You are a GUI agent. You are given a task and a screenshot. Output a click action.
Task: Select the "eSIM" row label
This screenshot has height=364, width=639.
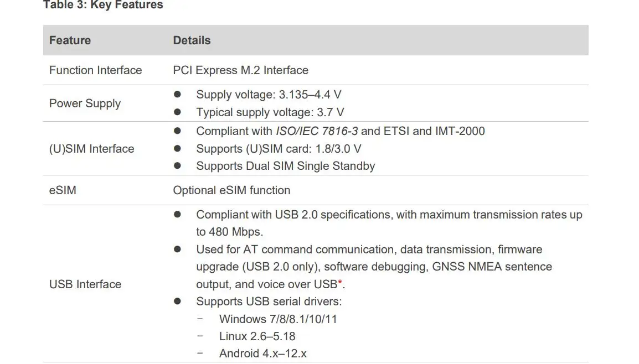click(63, 190)
